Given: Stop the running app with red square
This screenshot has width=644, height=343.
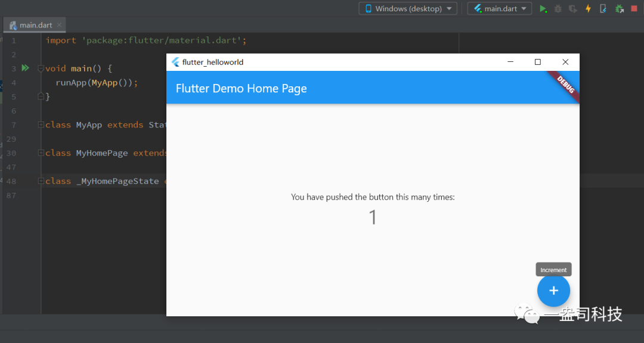Looking at the screenshot, I should tap(634, 8).
